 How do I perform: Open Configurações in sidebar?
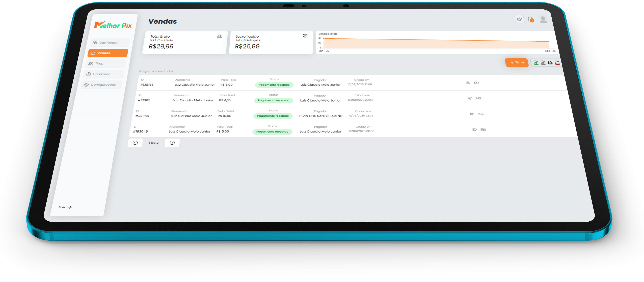(x=103, y=85)
